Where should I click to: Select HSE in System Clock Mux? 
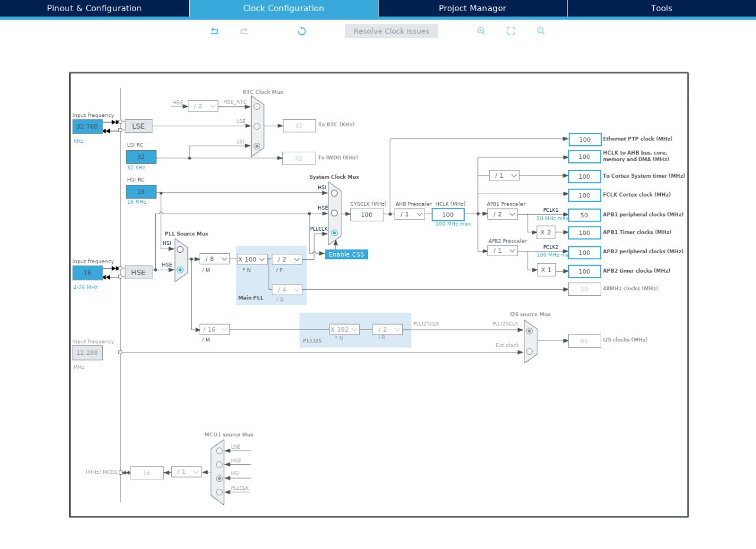(x=334, y=213)
